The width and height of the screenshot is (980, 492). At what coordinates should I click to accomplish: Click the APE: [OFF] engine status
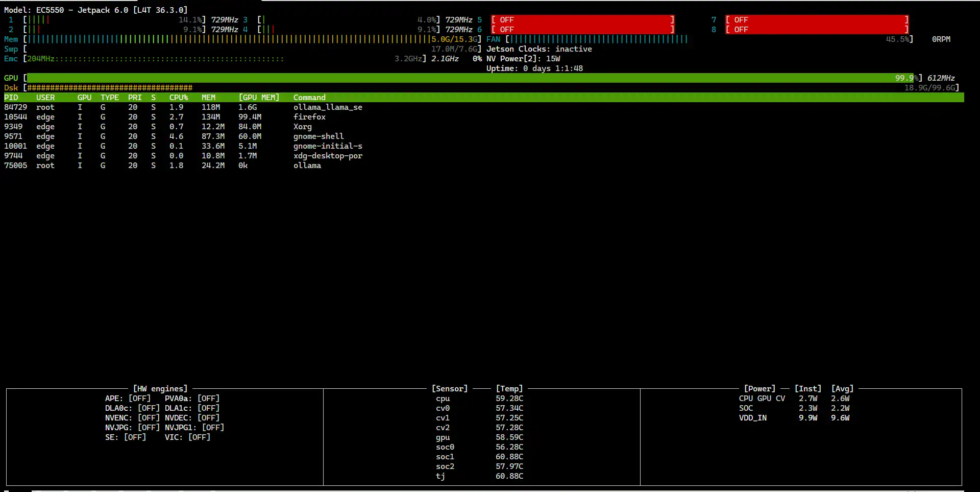[x=128, y=399]
